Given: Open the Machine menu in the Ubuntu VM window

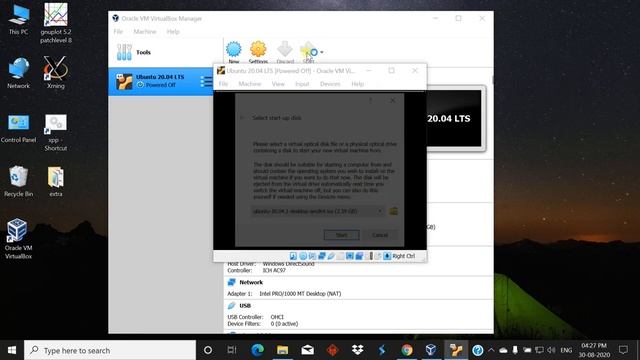Looking at the screenshot, I should click(x=250, y=84).
